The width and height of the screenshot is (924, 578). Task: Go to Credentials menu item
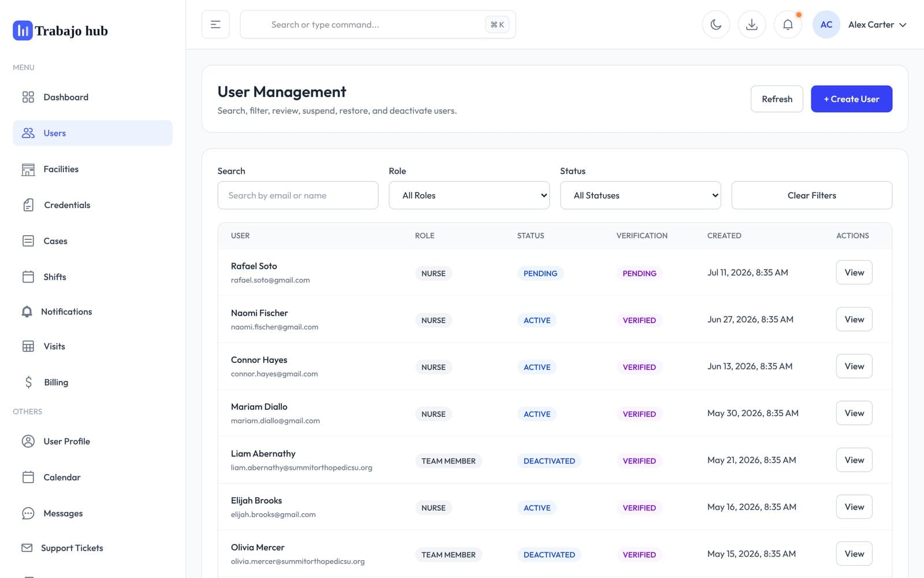coord(92,205)
